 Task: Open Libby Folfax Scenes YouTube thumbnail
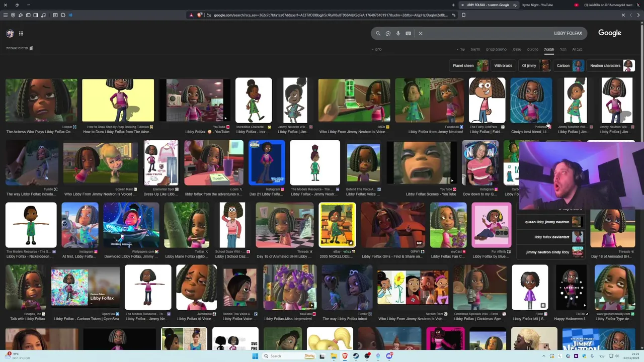(x=422, y=162)
